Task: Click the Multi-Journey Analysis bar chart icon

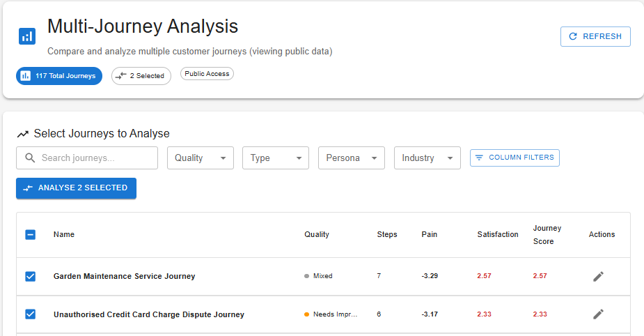Action: point(26,36)
